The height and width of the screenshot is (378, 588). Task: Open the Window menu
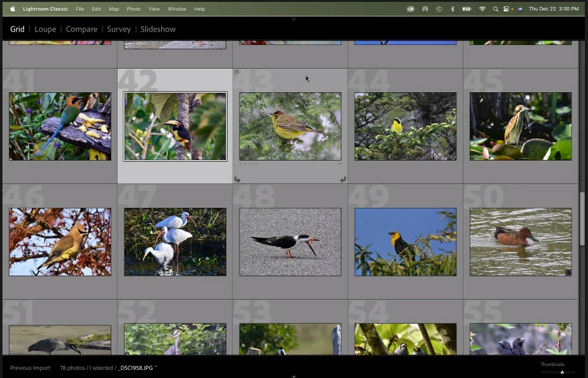pyautogui.click(x=177, y=9)
